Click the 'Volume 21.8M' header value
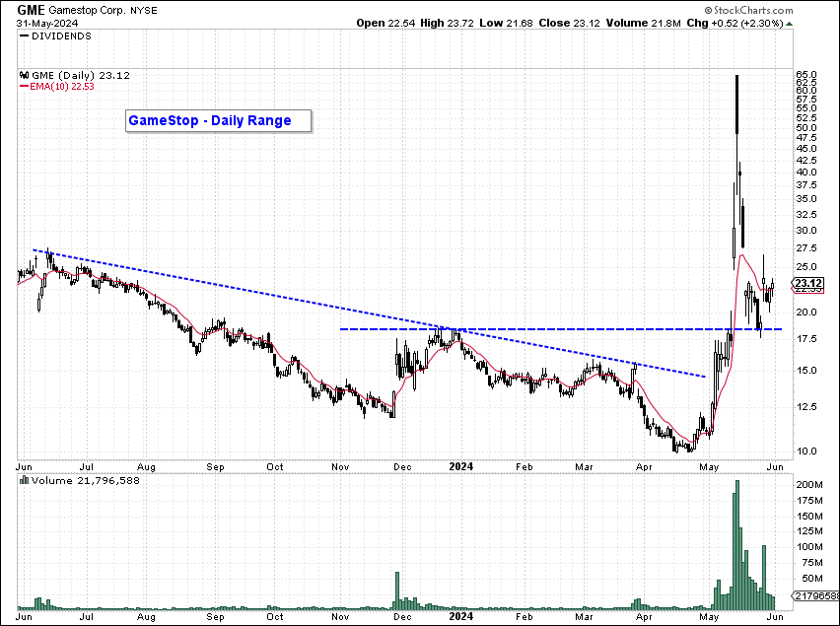840x626 pixels. point(644,23)
